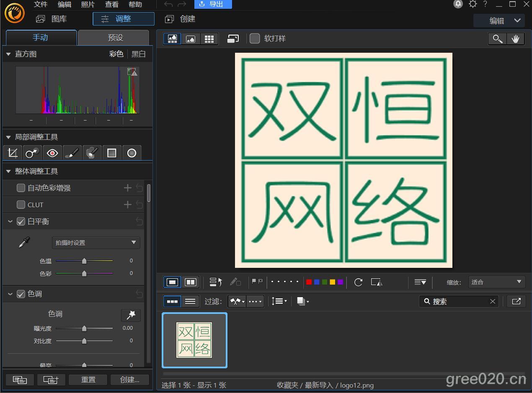The width and height of the screenshot is (532, 393).
Task: Select the spot removal tool
Action: coord(32,153)
